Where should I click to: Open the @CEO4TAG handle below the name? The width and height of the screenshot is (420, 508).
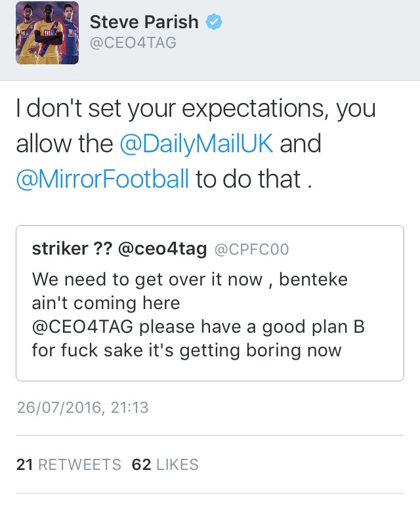pyautogui.click(x=133, y=43)
